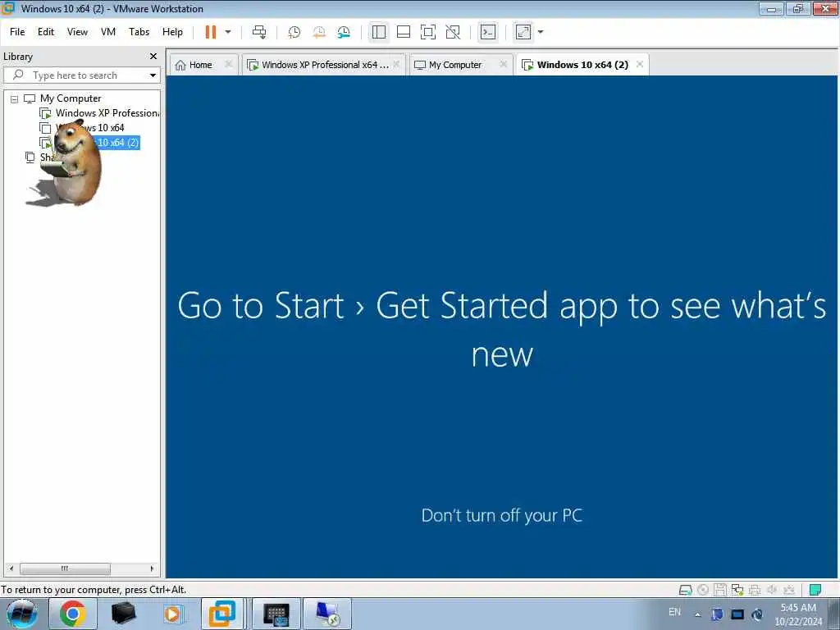
Task: Open the stretch guest dropdown arrow
Action: tap(541, 32)
